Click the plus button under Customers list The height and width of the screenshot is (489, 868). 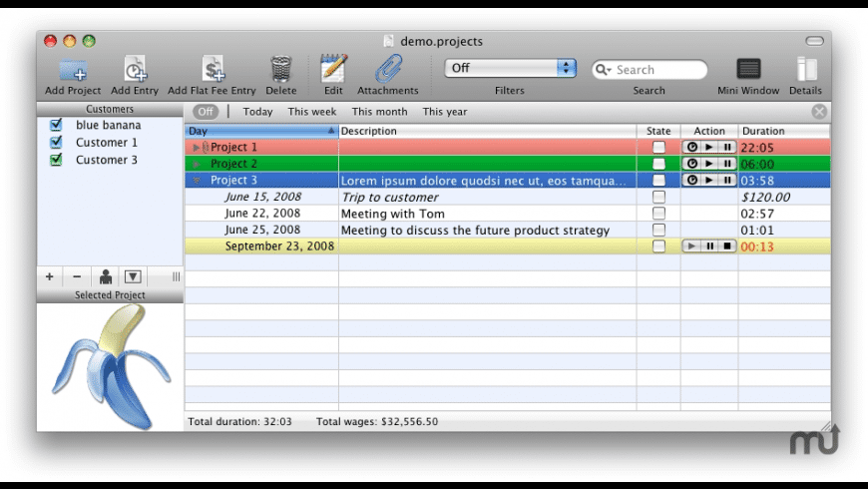click(50, 276)
